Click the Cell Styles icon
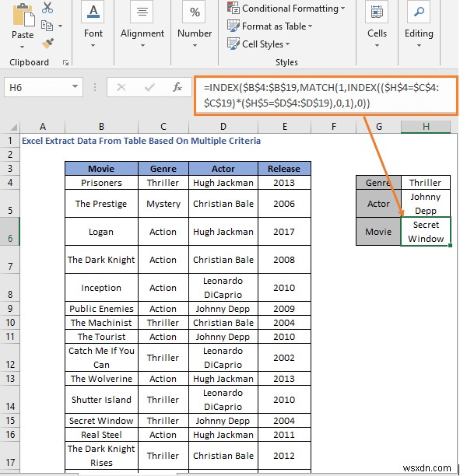This screenshot has width=460, height=476. coord(234,44)
